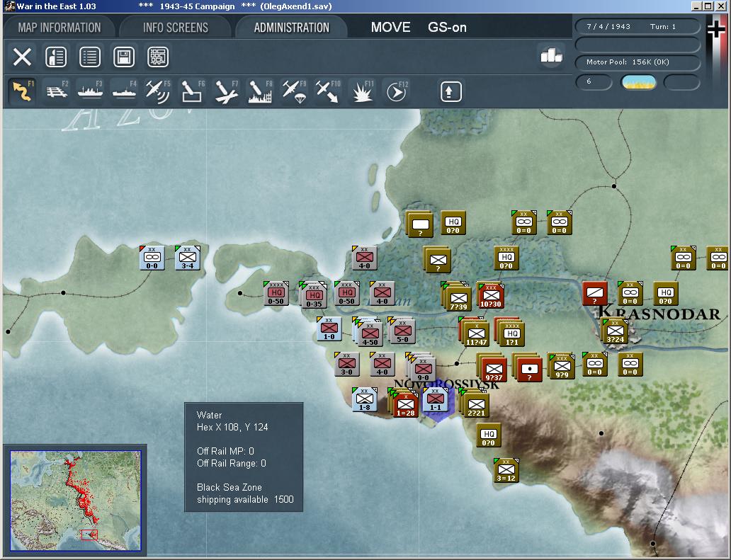Select the 9-0 stack near Novorossiysk
Screen dimensions: 731x560
click(x=422, y=368)
